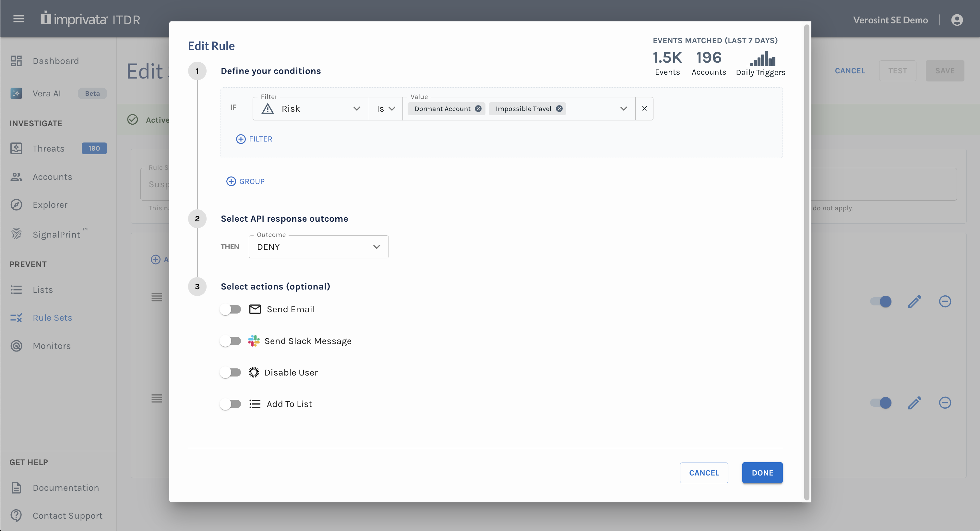Open the Risk filter dropdown
The width and height of the screenshot is (980, 531).
pyautogui.click(x=310, y=109)
